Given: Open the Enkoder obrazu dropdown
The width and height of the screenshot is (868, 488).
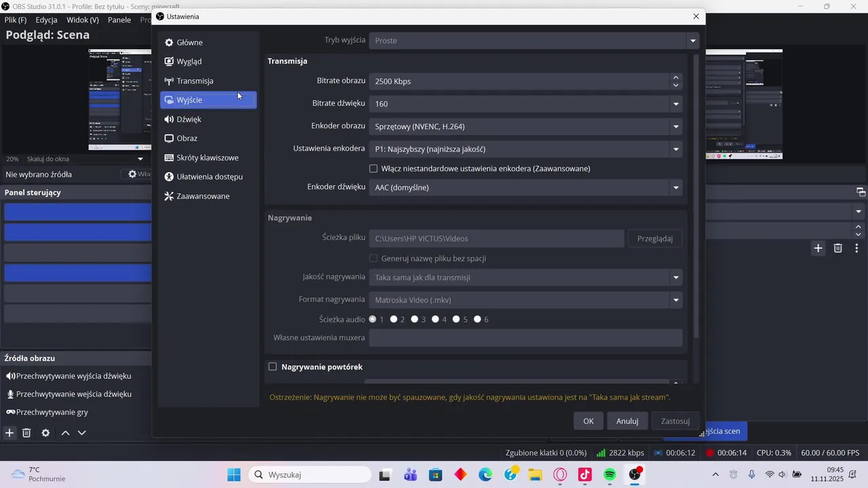Looking at the screenshot, I should [526, 126].
